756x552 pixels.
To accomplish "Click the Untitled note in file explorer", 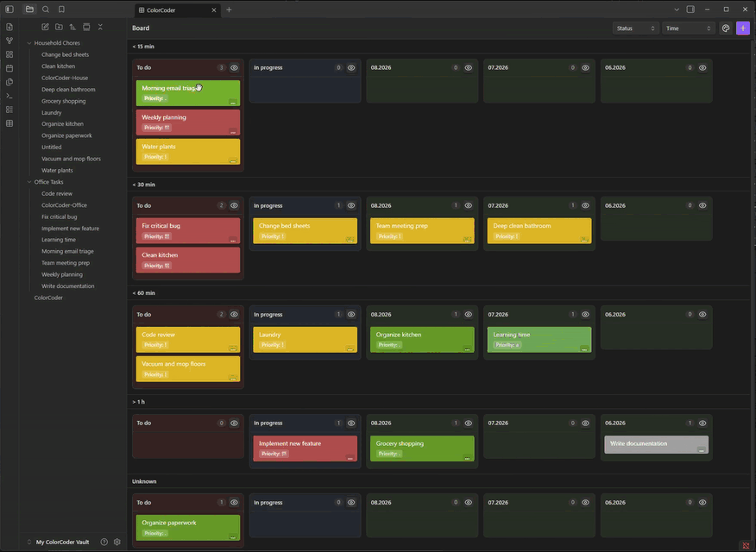I will pyautogui.click(x=51, y=147).
